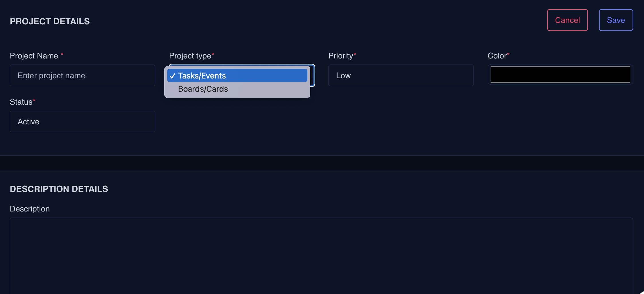644x294 pixels.
Task: Click the PROJECT DETAILS heading
Action: click(50, 21)
